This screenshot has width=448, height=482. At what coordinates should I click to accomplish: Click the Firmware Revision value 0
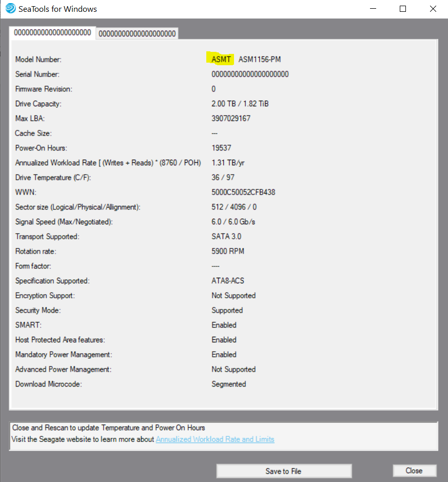213,89
